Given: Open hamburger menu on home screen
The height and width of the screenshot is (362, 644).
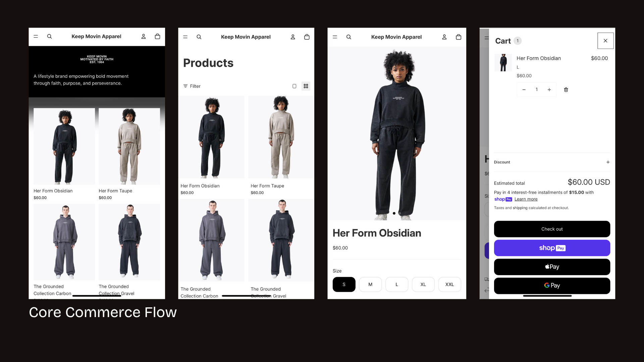Looking at the screenshot, I should [36, 37].
